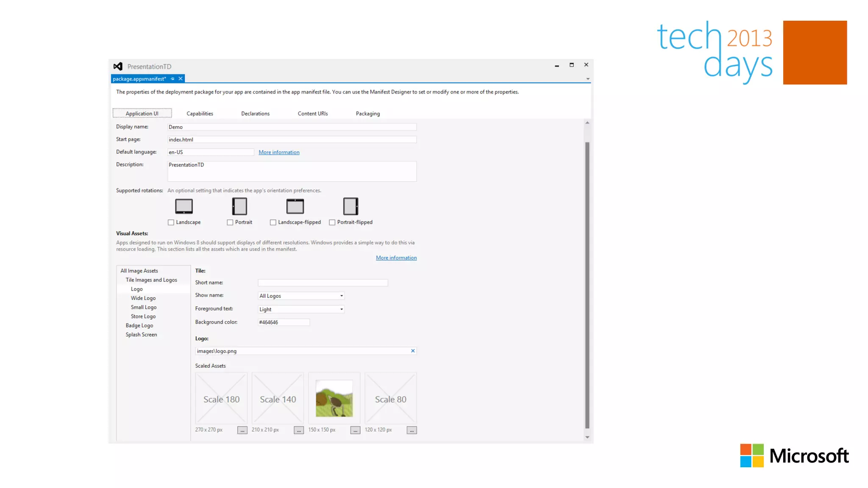Browse for the Scale 180 image
Screen dimensions: 868x488
click(x=242, y=430)
